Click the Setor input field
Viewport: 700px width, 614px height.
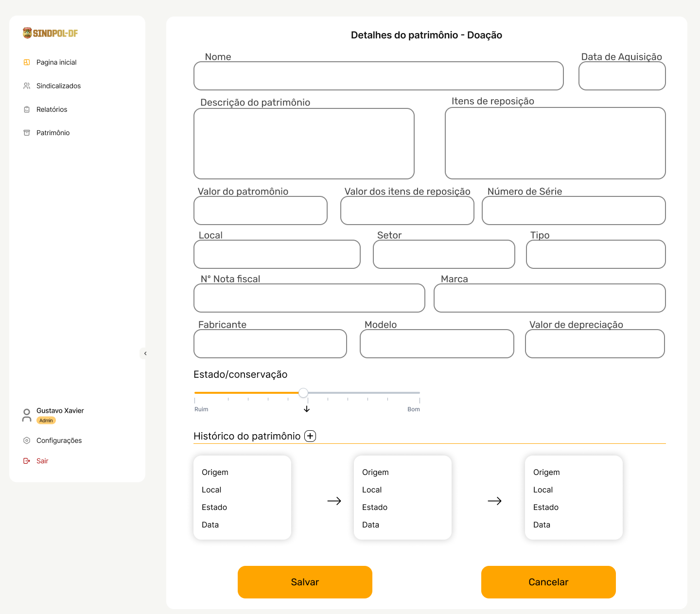(444, 254)
